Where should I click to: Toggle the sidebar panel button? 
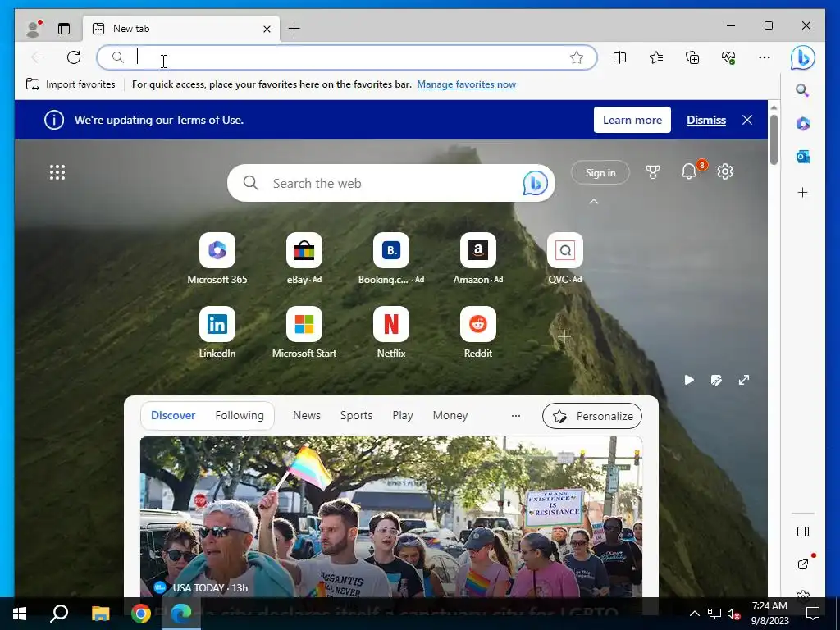click(x=802, y=532)
